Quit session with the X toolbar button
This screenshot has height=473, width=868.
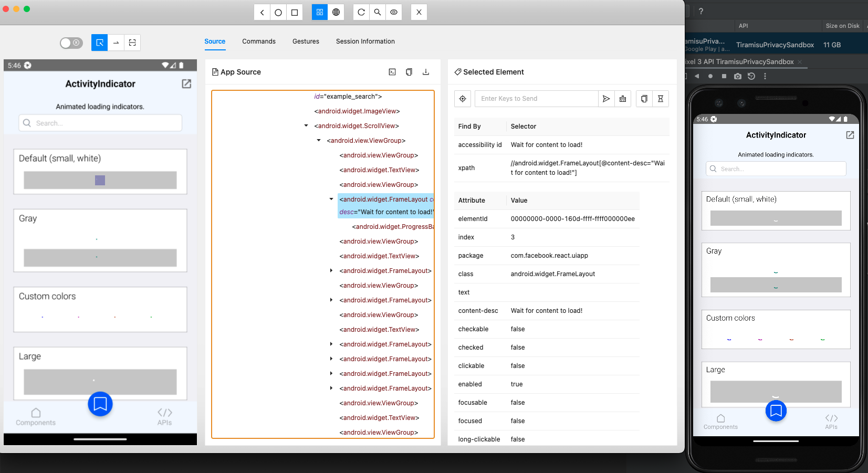pos(419,12)
